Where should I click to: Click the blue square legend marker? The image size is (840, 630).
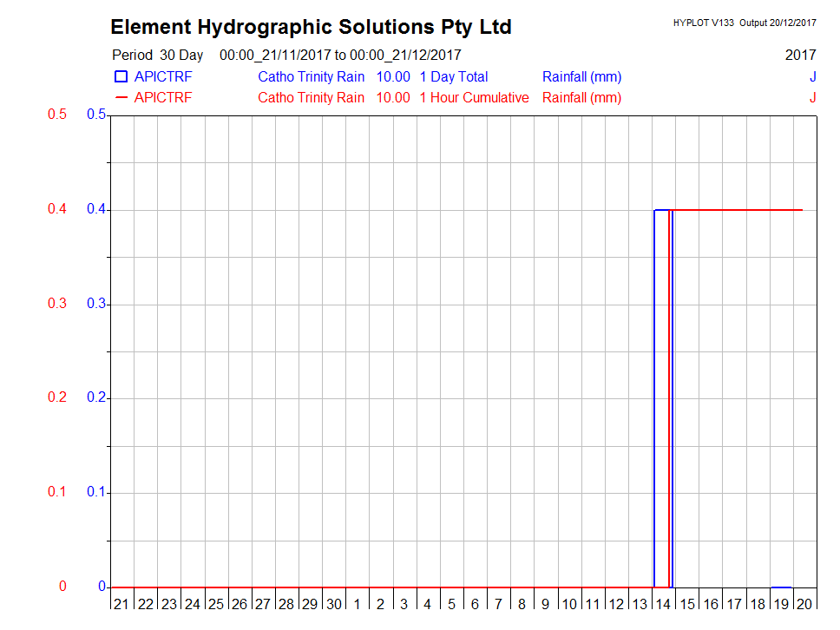coord(121,77)
